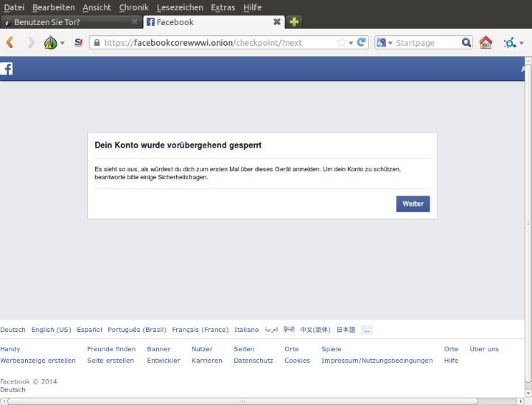Select the Arabic language link
The width and height of the screenshot is (532, 405).
click(271, 330)
